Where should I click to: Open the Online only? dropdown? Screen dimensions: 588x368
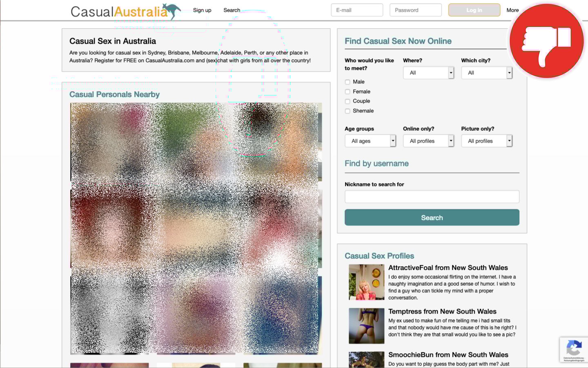pyautogui.click(x=428, y=141)
